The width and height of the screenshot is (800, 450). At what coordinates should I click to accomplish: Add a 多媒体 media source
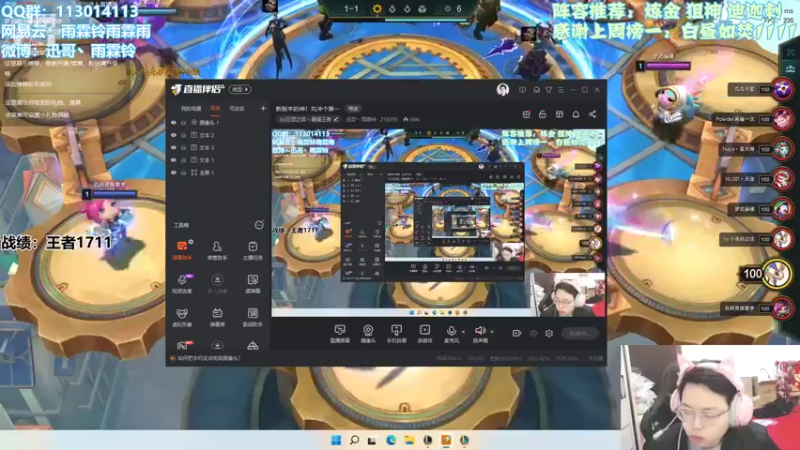(x=424, y=334)
